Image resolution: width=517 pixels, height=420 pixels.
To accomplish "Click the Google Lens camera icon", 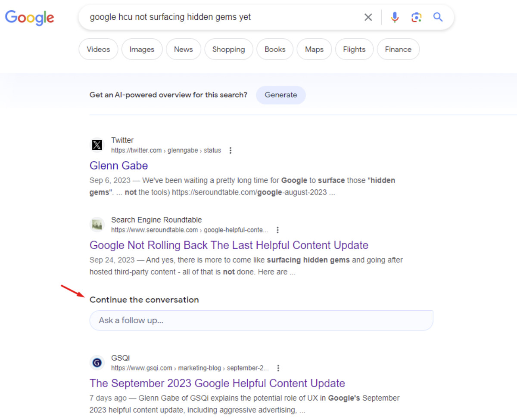I will [416, 17].
